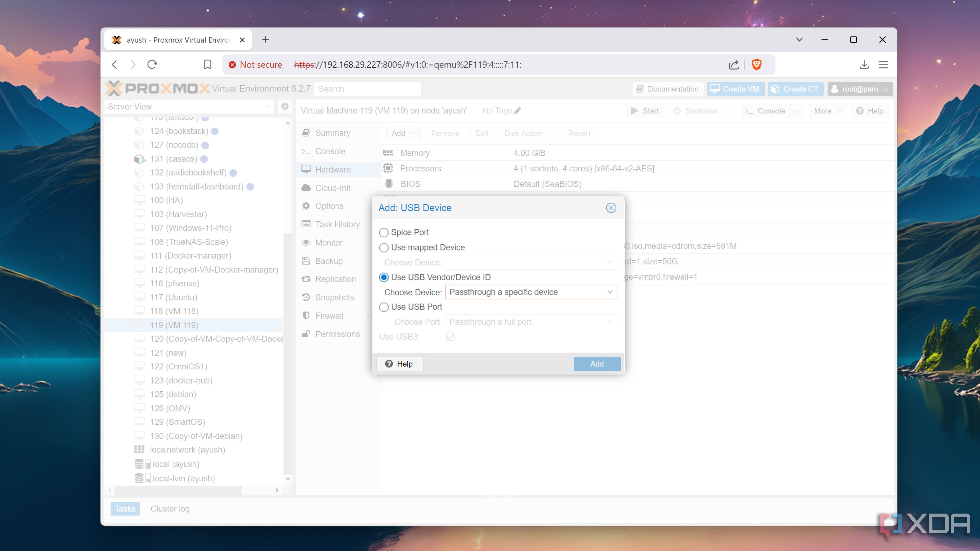The image size is (980, 551).
Task: Select Use USB Port passthrough
Action: 384,307
